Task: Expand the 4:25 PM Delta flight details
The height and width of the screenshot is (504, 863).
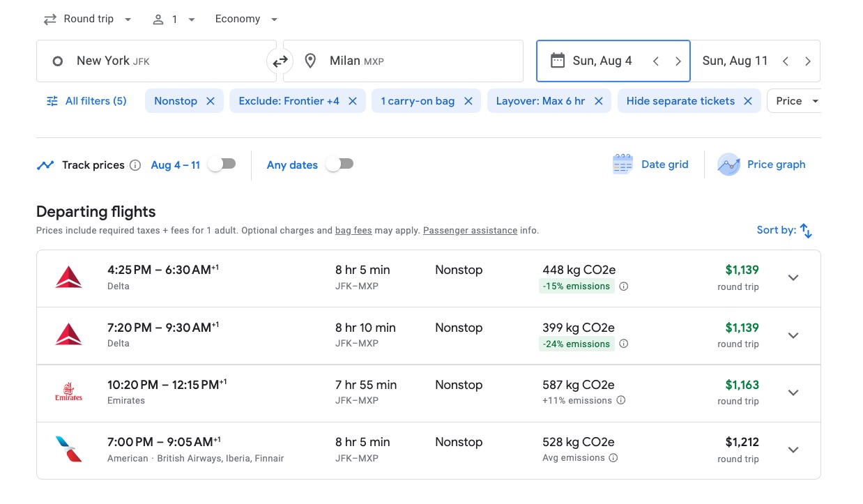Action: [x=793, y=277]
